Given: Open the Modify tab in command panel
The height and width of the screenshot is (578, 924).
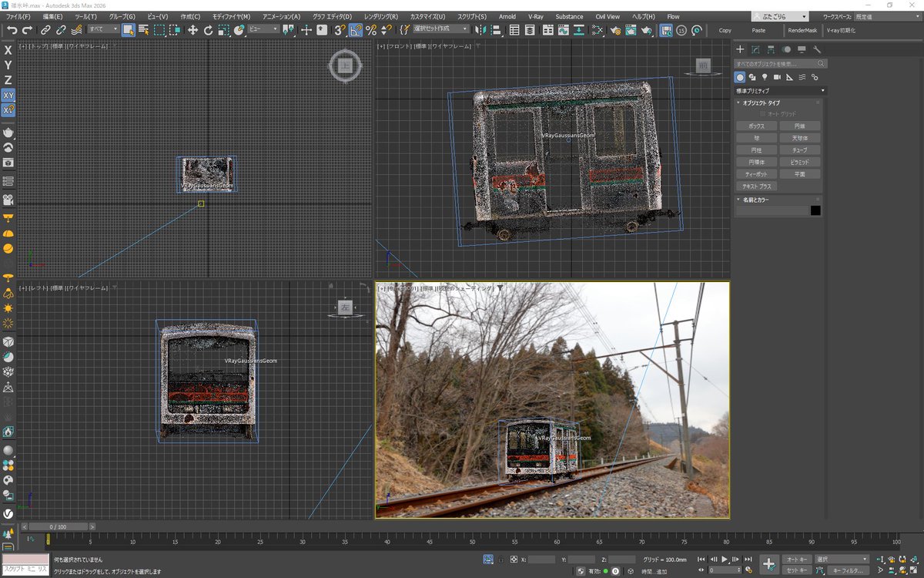Looking at the screenshot, I should (x=755, y=49).
